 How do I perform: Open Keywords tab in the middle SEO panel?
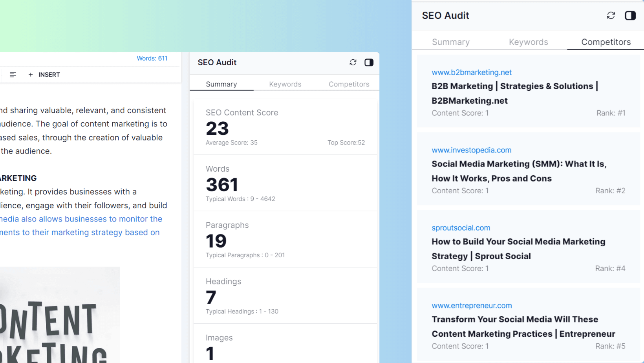(x=285, y=84)
